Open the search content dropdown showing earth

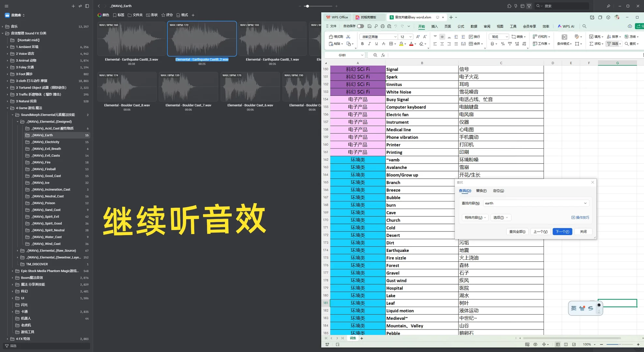click(585, 203)
